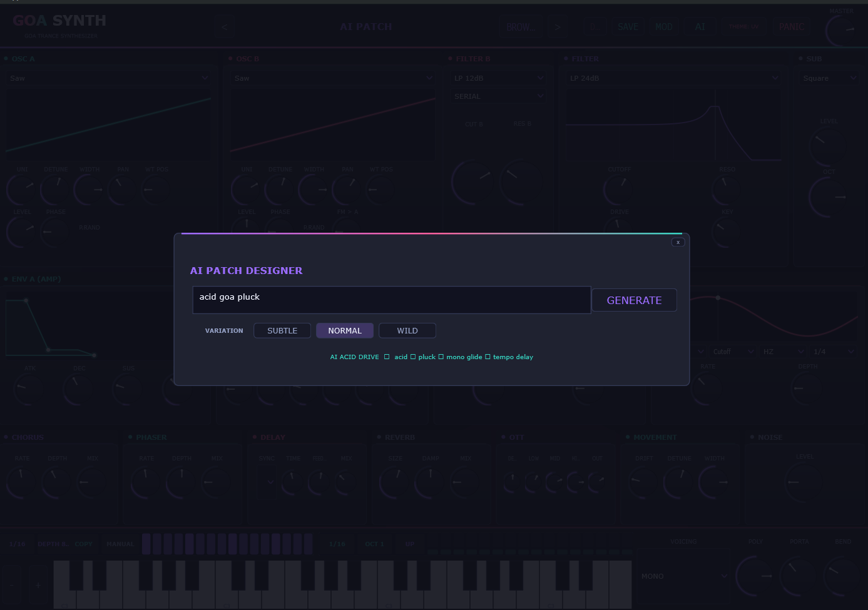Click the next patch arrow button

558,27
